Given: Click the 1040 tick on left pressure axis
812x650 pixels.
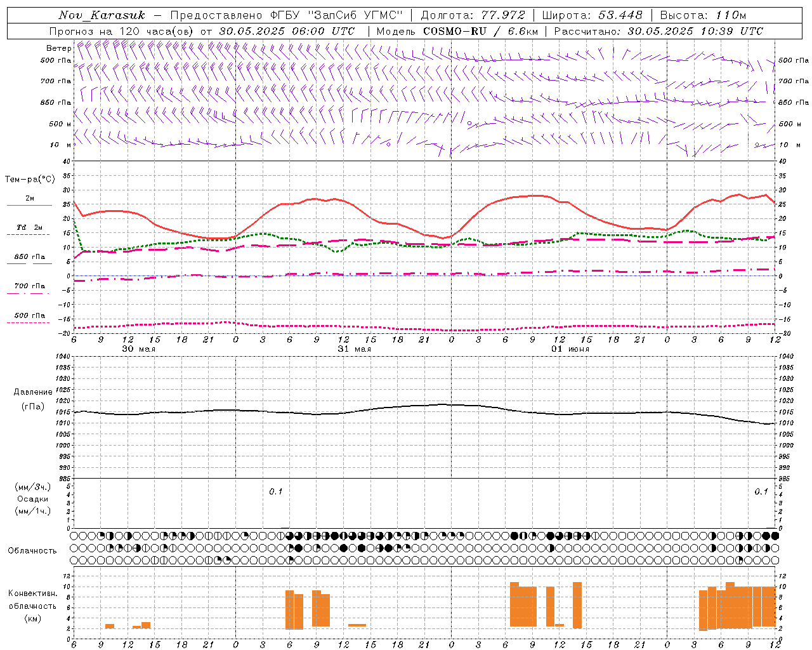Looking at the screenshot, I should [63, 357].
